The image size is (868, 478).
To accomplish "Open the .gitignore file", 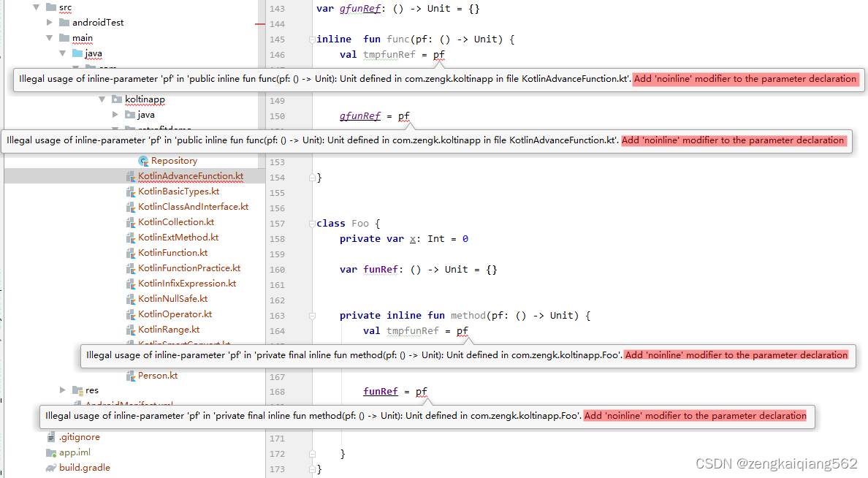I will tap(80, 437).
